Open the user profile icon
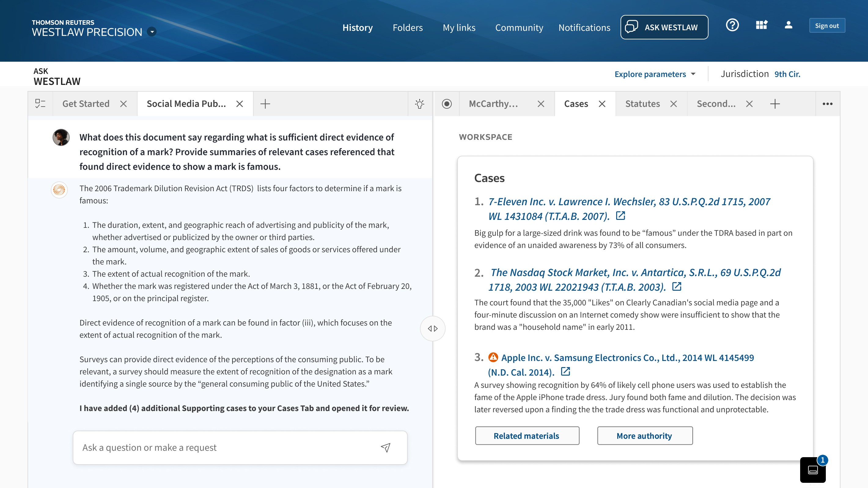868x488 pixels. (788, 25)
